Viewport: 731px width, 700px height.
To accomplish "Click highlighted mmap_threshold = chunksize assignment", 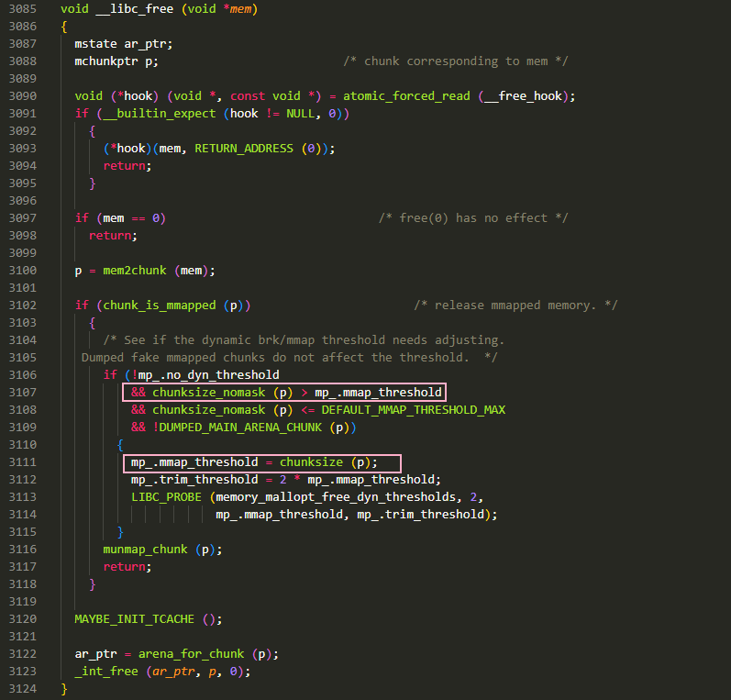I will click(x=261, y=462).
